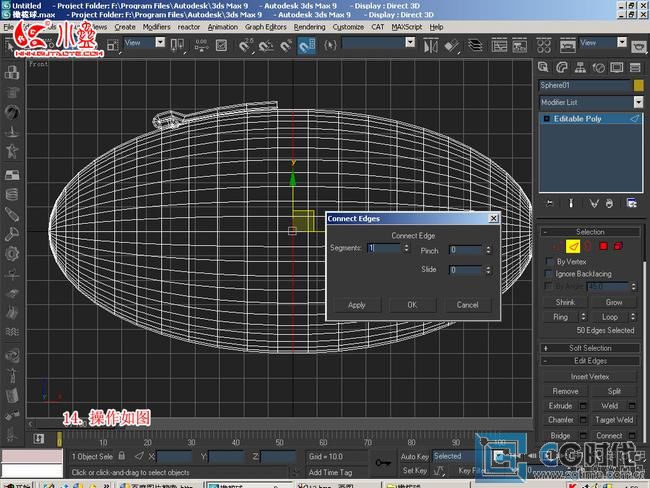Click the reactor Rigid Body Collection icon
This screenshot has height=488, width=650.
click(12, 72)
